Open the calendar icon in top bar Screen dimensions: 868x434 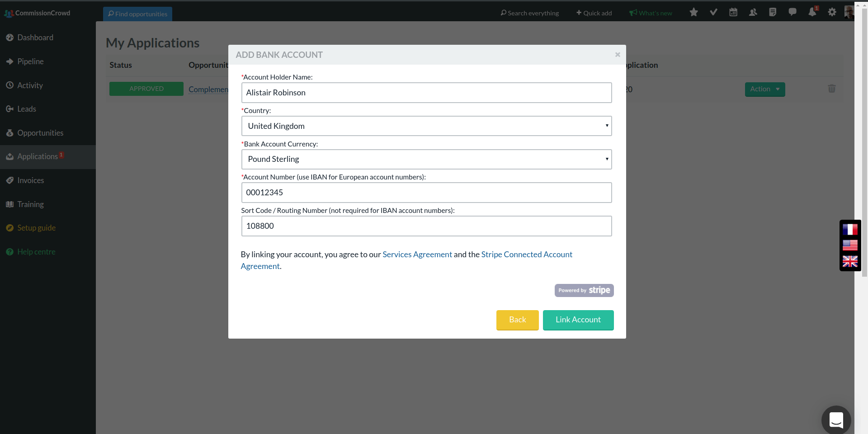click(733, 12)
